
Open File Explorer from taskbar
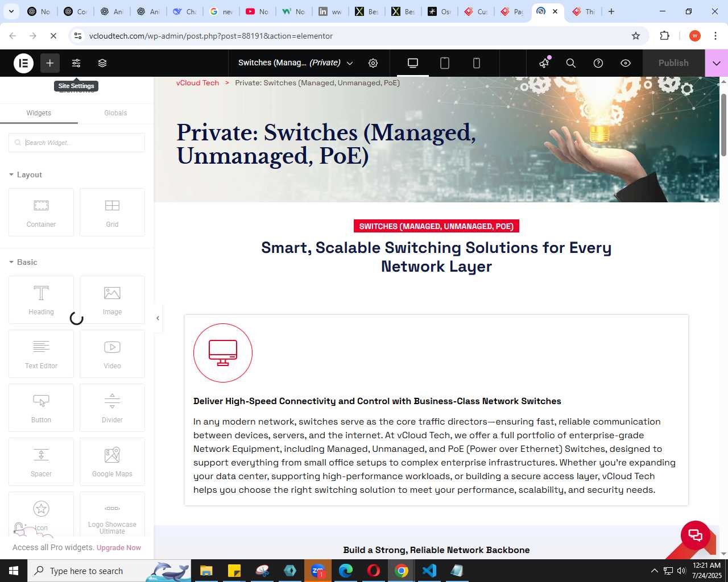(x=206, y=571)
